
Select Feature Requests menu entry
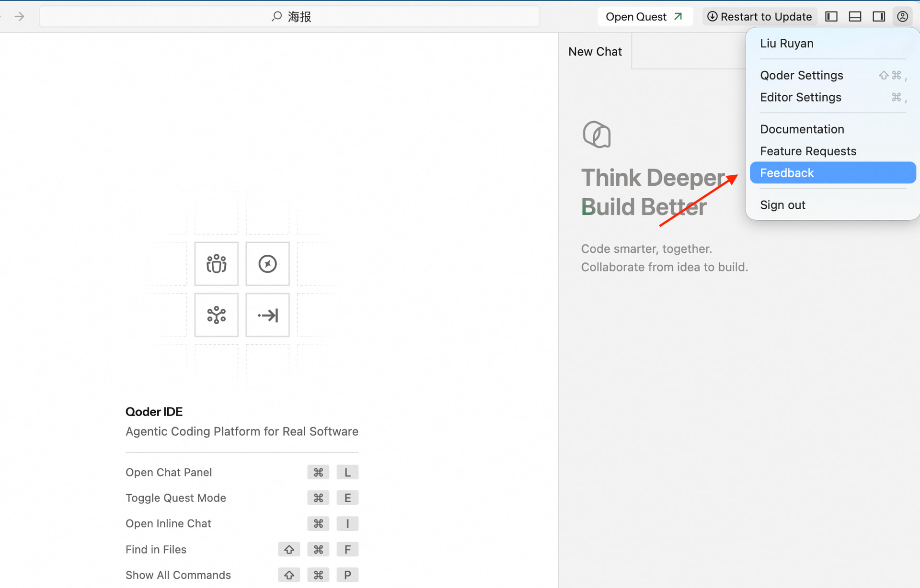[x=833, y=151]
